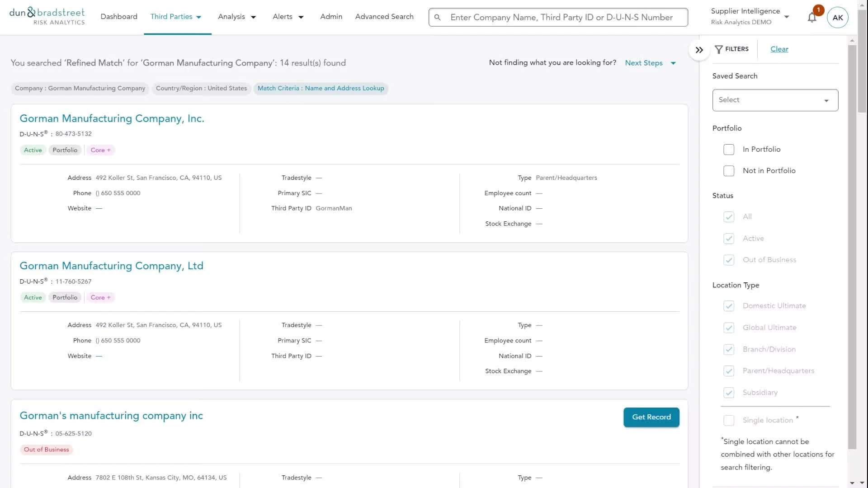
Task: Click the notification bell icon
Action: 812,18
